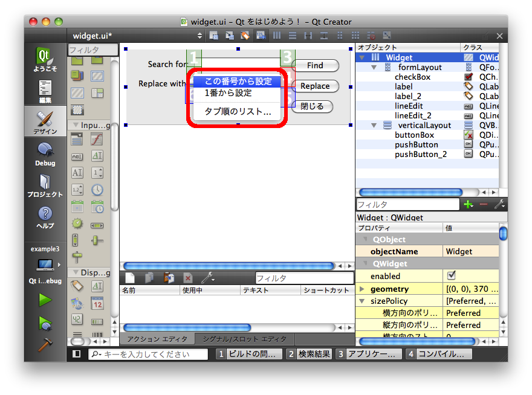Click the property editor フィルタ field

coord(407,205)
